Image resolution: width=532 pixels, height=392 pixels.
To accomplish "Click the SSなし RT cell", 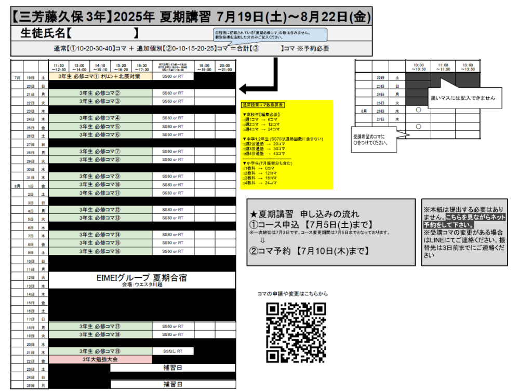I will pyautogui.click(x=172, y=352).
